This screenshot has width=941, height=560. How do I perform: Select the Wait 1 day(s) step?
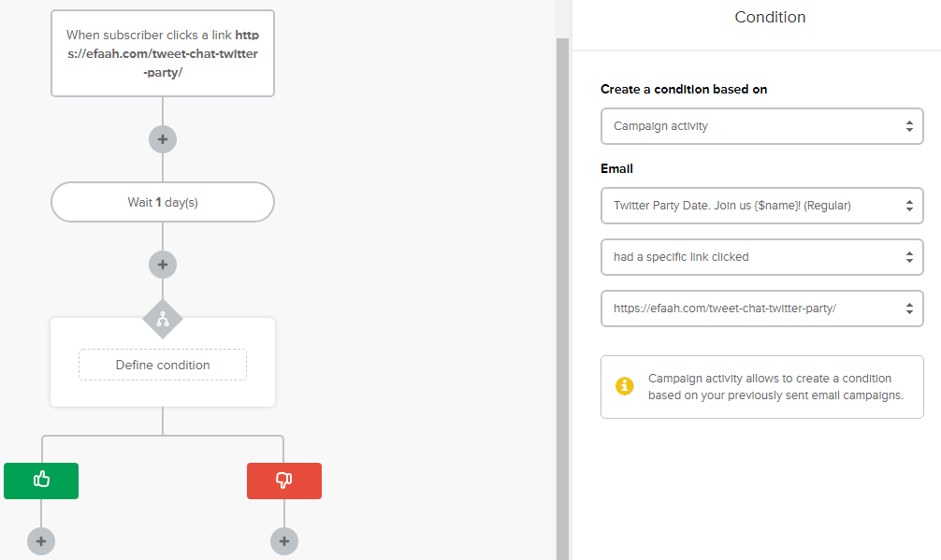[x=163, y=202]
